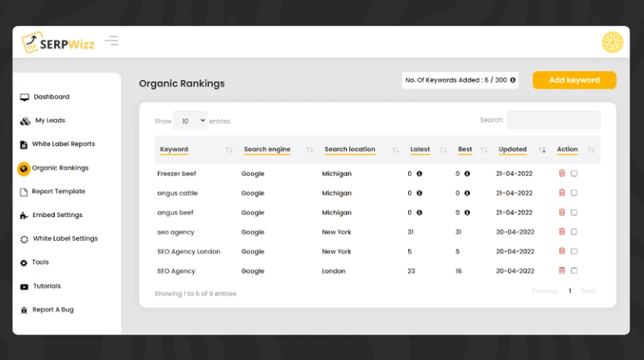Go to White Label Reports
The width and height of the screenshot is (644, 360).
pyautogui.click(x=63, y=145)
